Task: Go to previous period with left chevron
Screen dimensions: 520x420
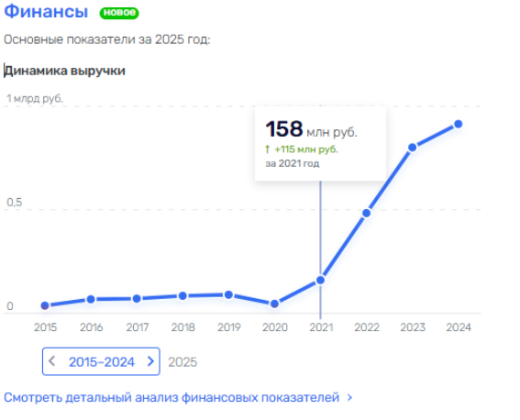Action: tap(51, 361)
